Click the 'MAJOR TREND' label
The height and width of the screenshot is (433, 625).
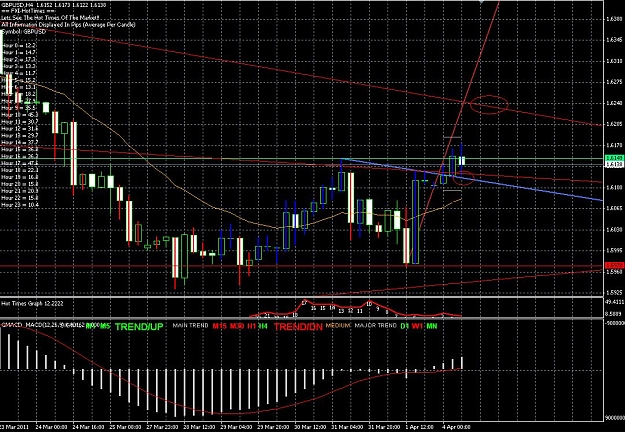(x=376, y=326)
